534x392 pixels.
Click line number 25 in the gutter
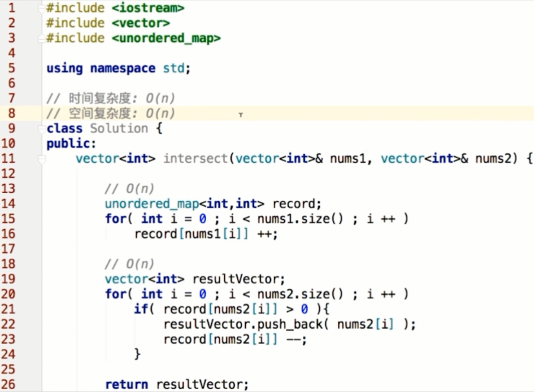pyautogui.click(x=9, y=369)
